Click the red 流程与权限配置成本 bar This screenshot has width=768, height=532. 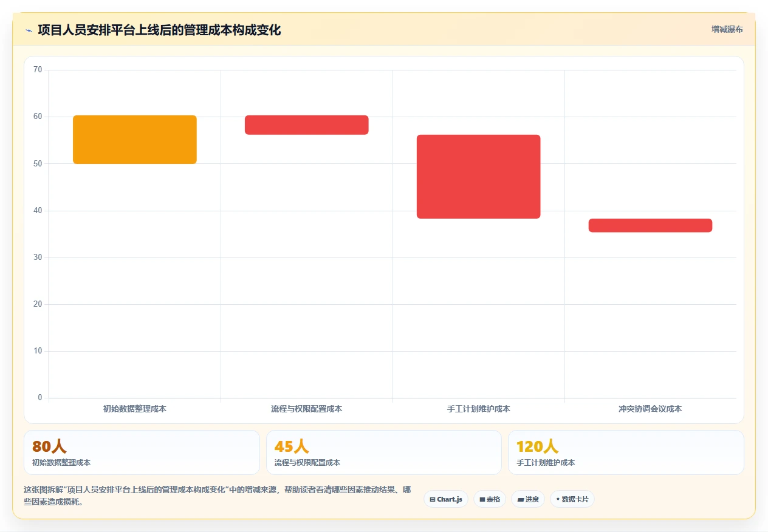click(x=307, y=125)
